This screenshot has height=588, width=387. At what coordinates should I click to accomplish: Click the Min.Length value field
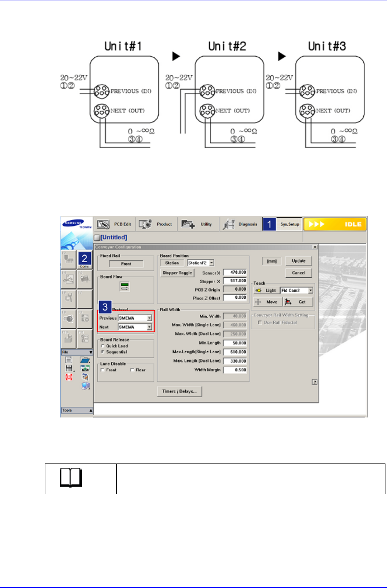tap(235, 343)
